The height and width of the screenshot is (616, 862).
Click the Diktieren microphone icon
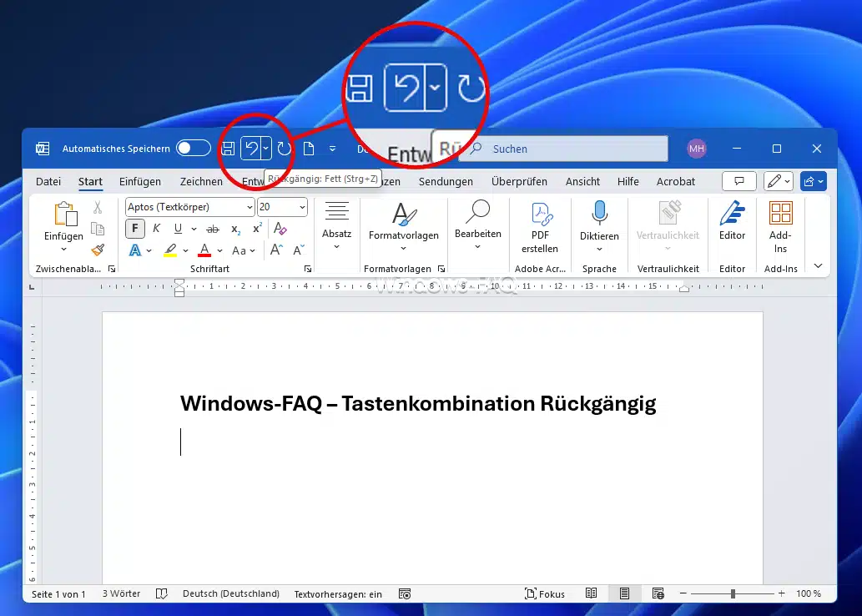[599, 213]
